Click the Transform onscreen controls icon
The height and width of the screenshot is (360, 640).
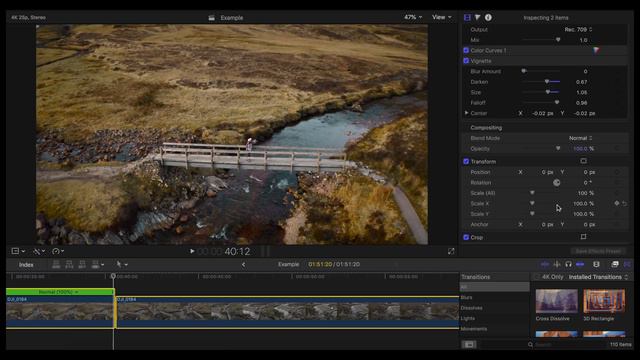point(584,161)
